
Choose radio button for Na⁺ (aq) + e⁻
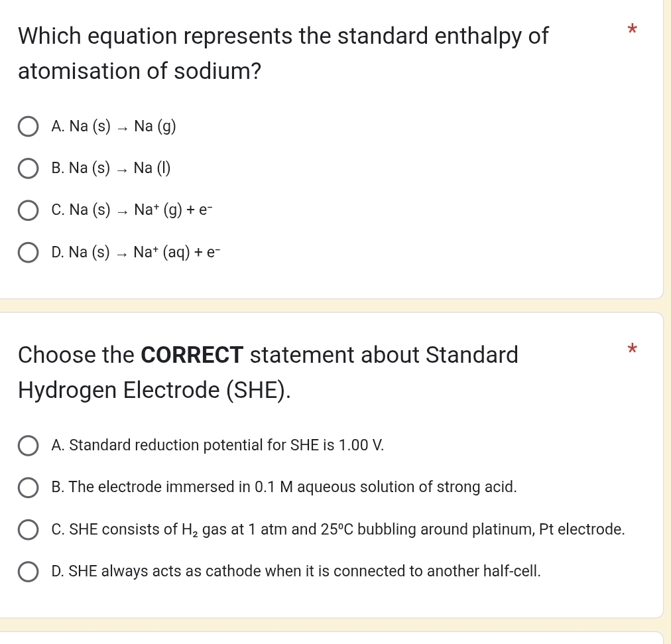click(x=27, y=253)
